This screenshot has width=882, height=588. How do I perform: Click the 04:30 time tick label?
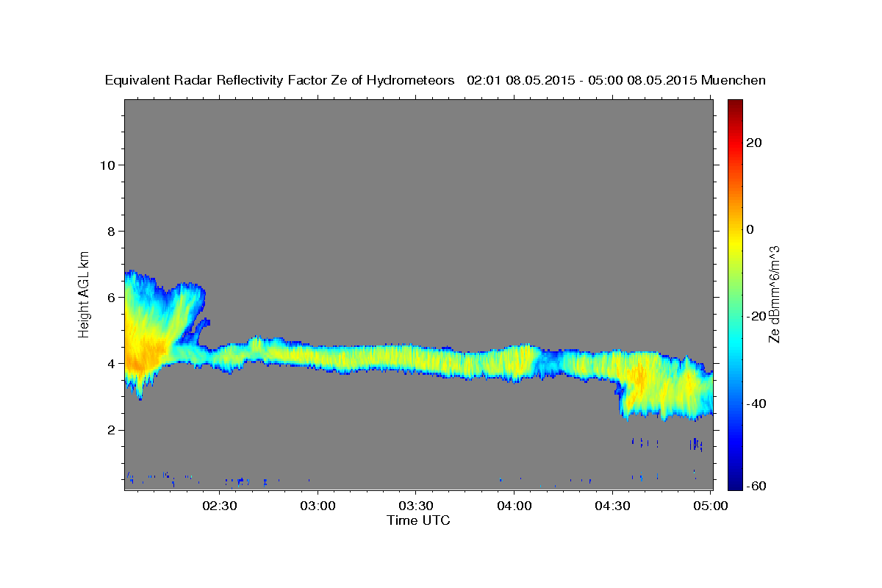coord(612,506)
